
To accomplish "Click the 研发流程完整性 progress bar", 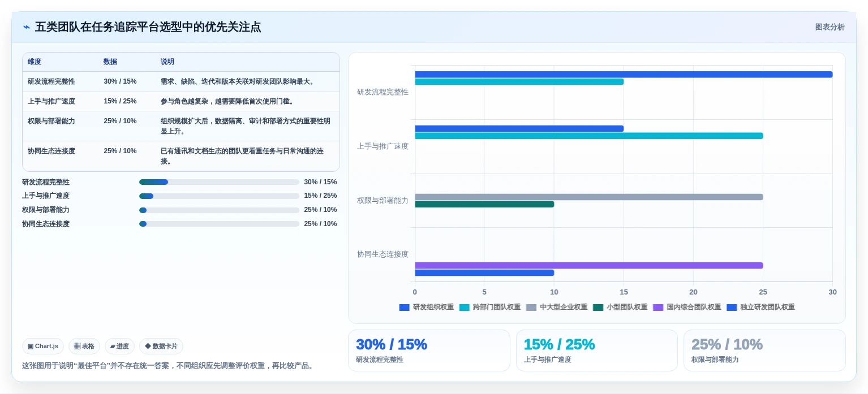I will click(219, 182).
